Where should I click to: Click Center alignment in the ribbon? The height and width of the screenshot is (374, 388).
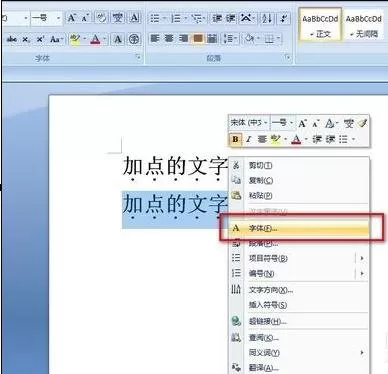[169, 39]
